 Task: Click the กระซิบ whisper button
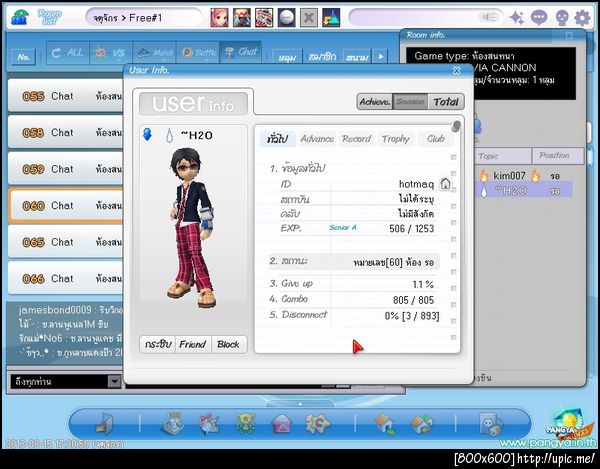tap(158, 344)
